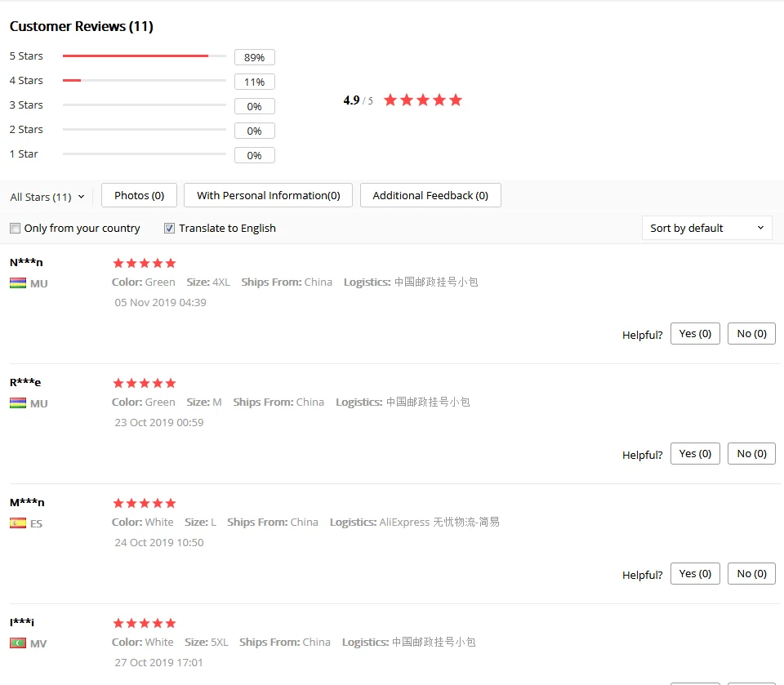Click the date 24 Oct 2019 10:50

click(x=159, y=542)
